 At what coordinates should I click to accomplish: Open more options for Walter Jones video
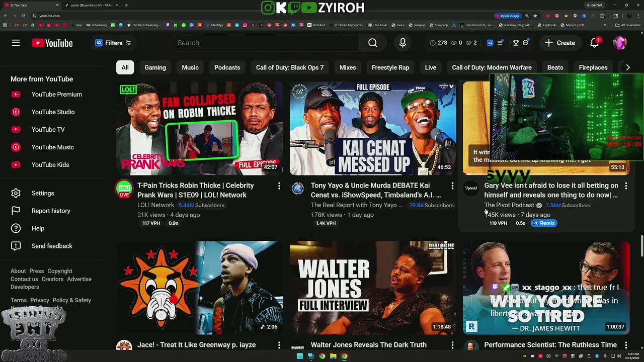click(x=452, y=345)
